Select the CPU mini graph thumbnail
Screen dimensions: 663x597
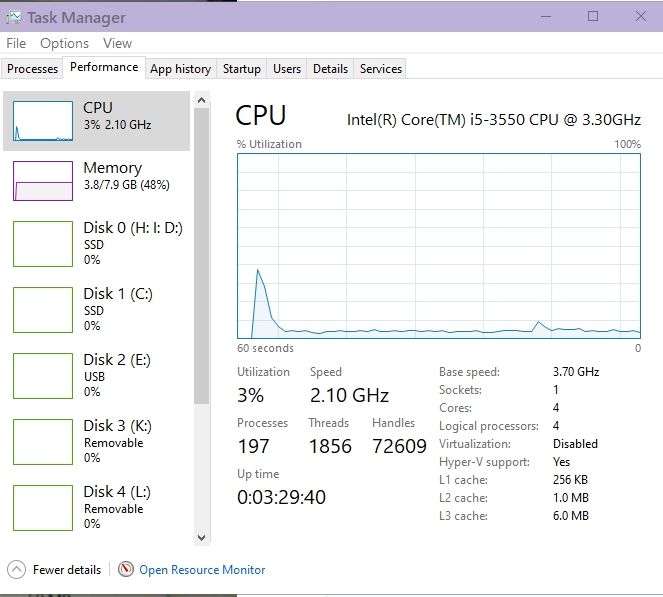(x=43, y=121)
